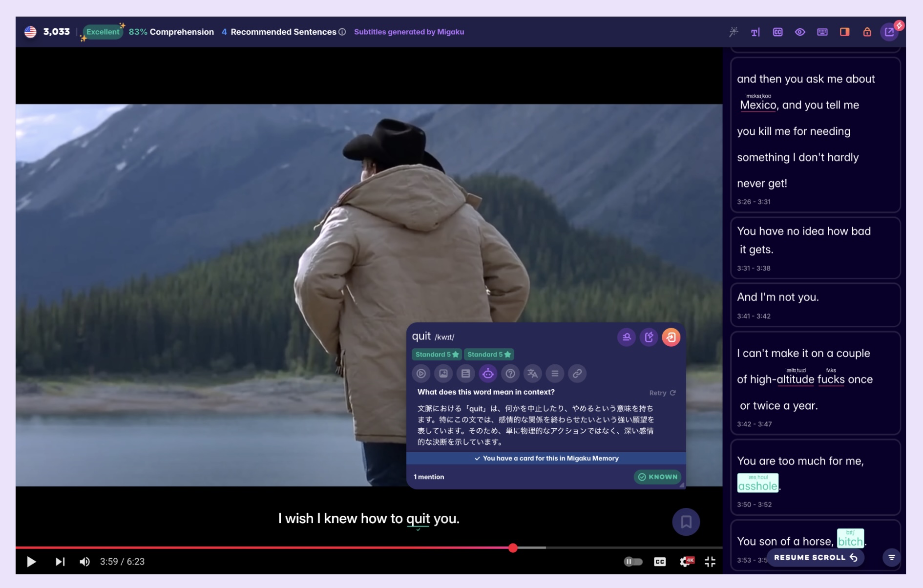Bookmark the current subtitle with bookmark icon
The image size is (923, 588).
686,522
